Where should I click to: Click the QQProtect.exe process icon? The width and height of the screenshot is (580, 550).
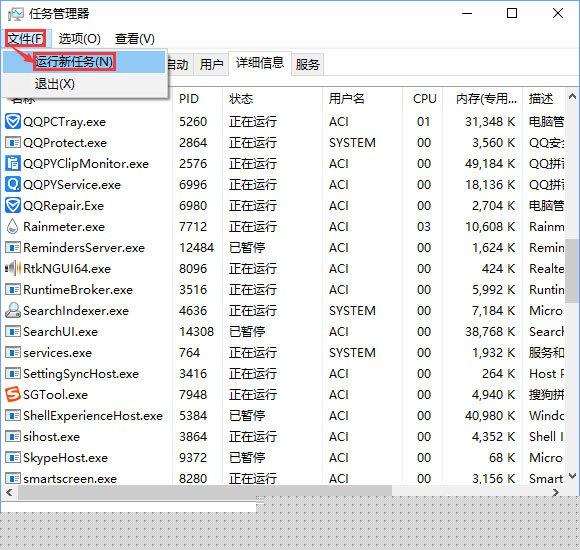pos(13,142)
